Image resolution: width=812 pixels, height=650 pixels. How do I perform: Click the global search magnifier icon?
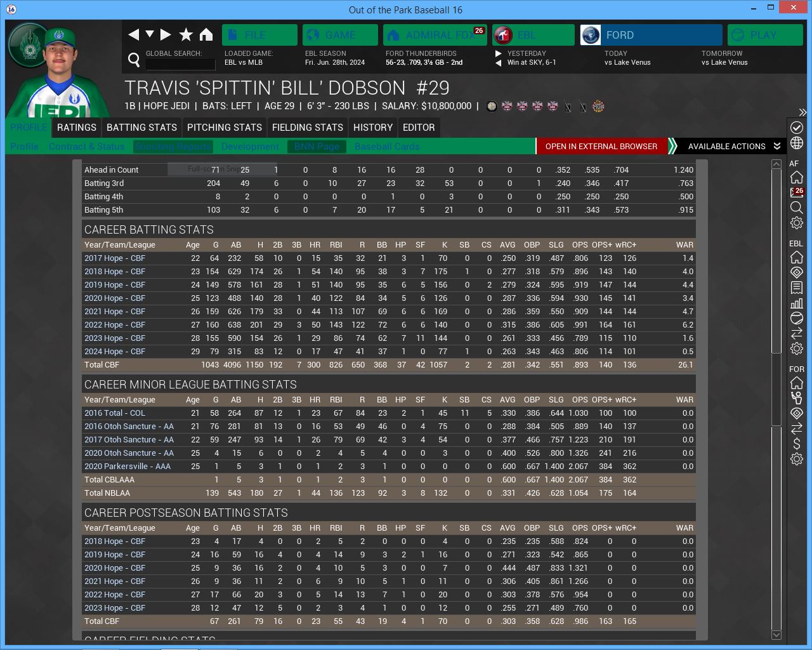coord(134,60)
